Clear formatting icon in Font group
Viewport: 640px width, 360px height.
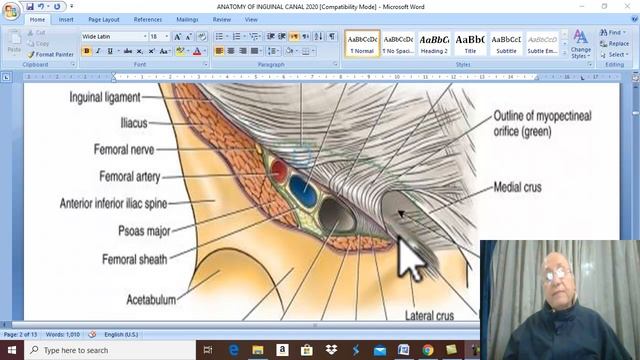202,37
